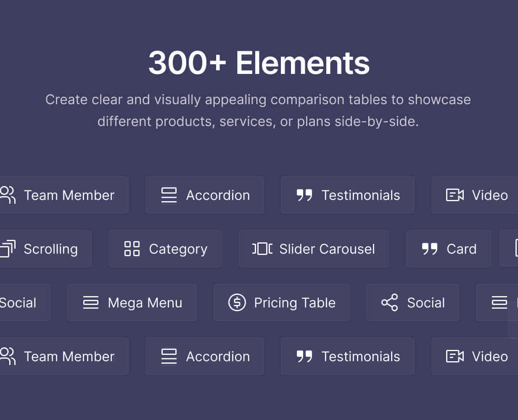Click the bottom-row Testimonials quote icon
518x420 pixels.
304,356
